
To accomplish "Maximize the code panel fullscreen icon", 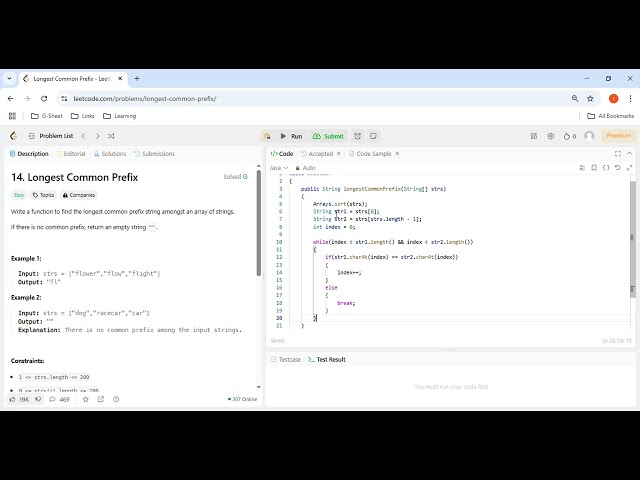I will click(x=618, y=154).
